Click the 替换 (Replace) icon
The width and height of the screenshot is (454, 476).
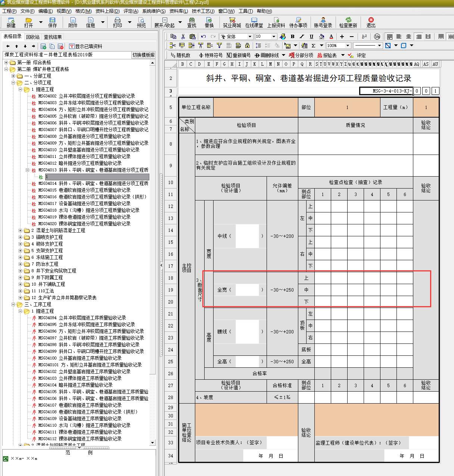point(209,22)
